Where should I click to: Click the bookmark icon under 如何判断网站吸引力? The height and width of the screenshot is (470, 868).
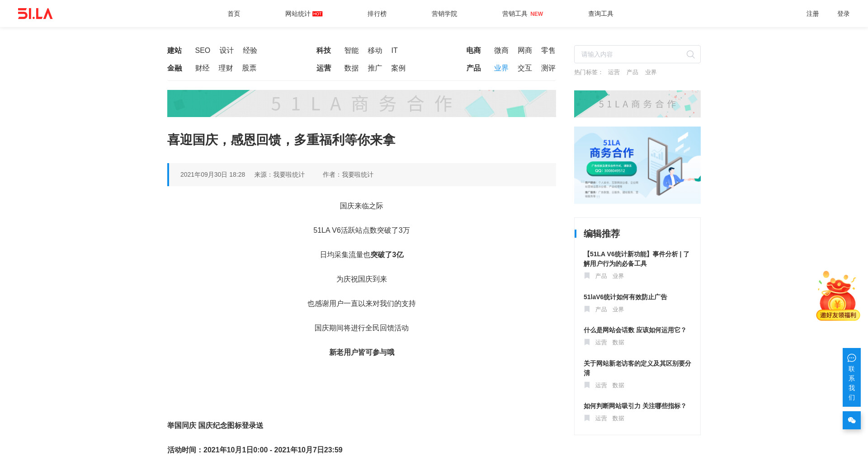[587, 418]
